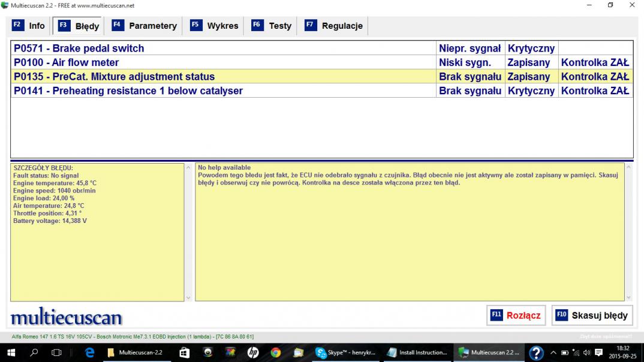Click Kontrolka ZAŁ in the P0100 row
The image size is (644, 362).
click(x=595, y=62)
